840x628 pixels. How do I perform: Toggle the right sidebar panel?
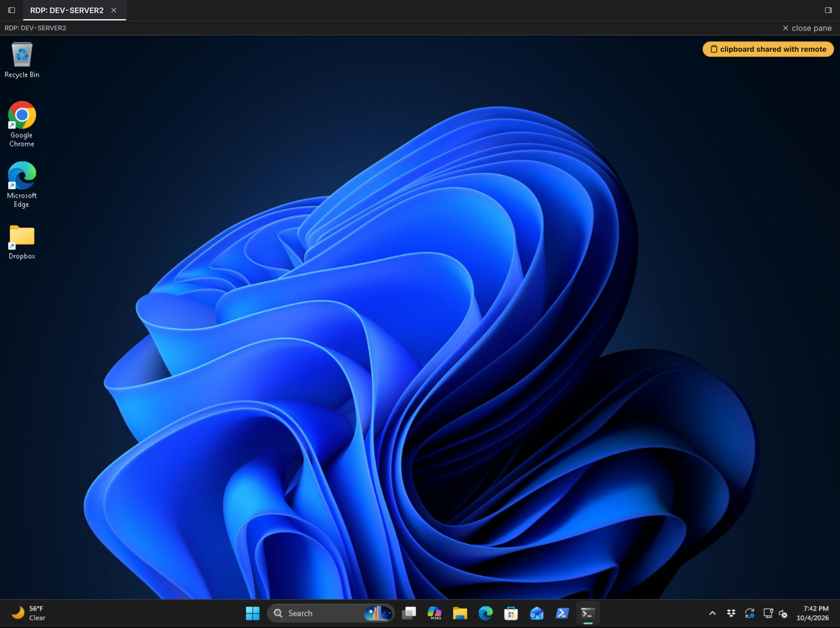[x=828, y=10]
